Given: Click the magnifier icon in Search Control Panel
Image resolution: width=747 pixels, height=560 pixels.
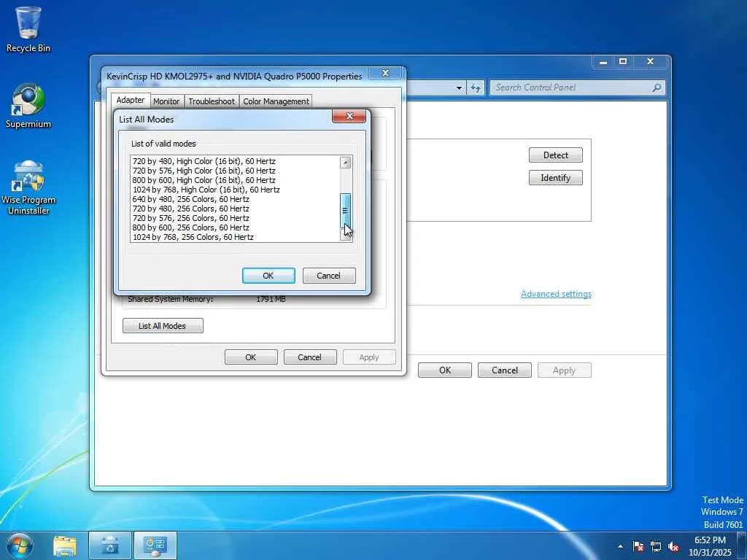Looking at the screenshot, I should (657, 87).
